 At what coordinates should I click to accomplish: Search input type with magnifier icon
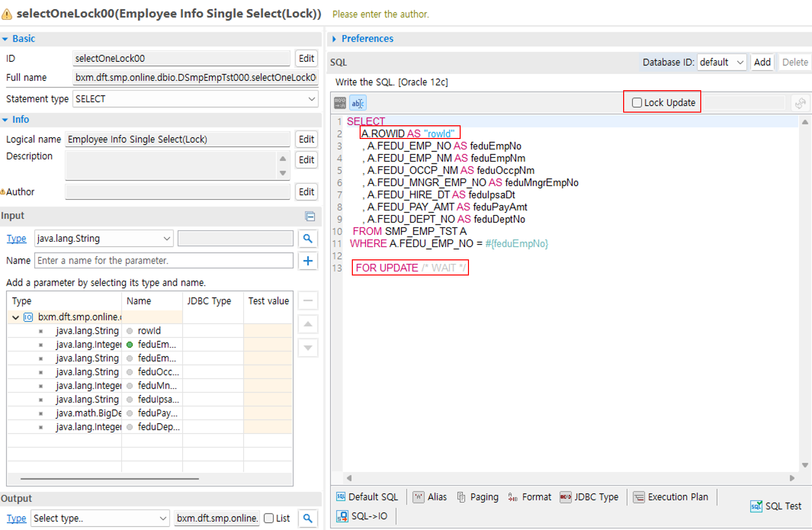tap(308, 238)
